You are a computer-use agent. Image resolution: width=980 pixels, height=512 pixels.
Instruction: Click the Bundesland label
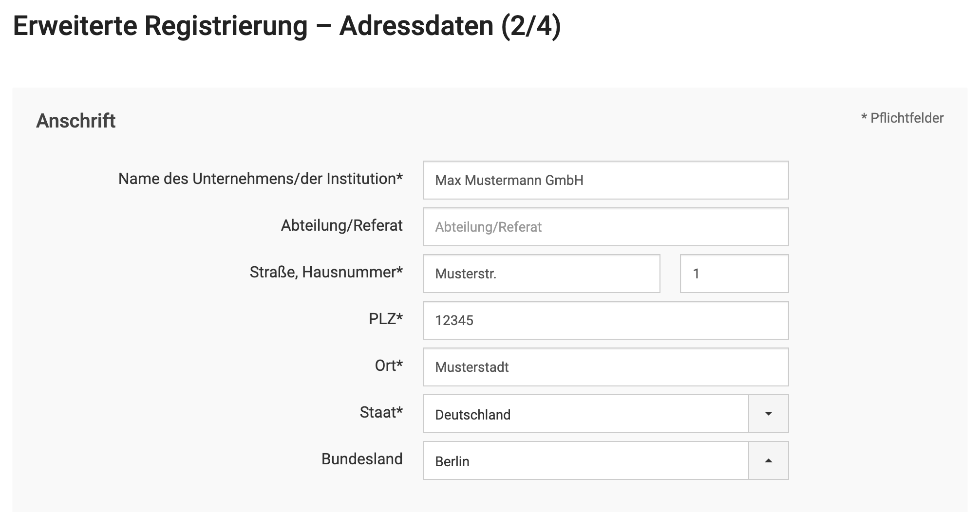(362, 459)
